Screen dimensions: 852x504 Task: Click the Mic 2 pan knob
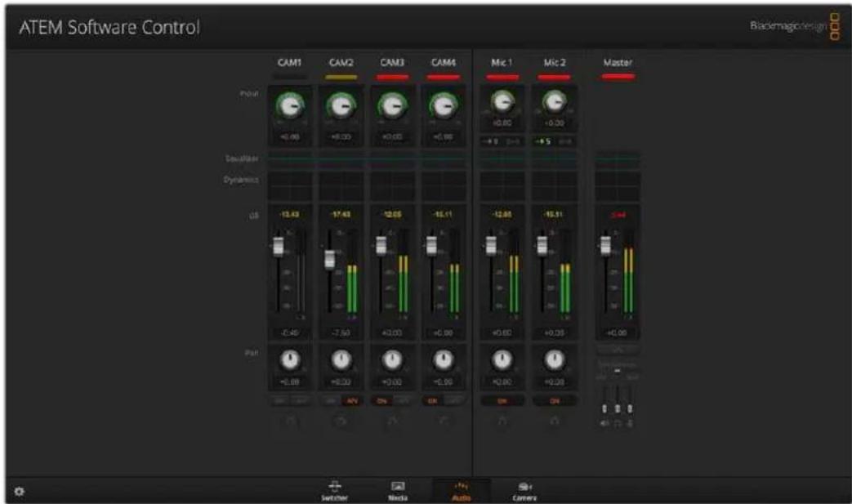pyautogui.click(x=554, y=359)
